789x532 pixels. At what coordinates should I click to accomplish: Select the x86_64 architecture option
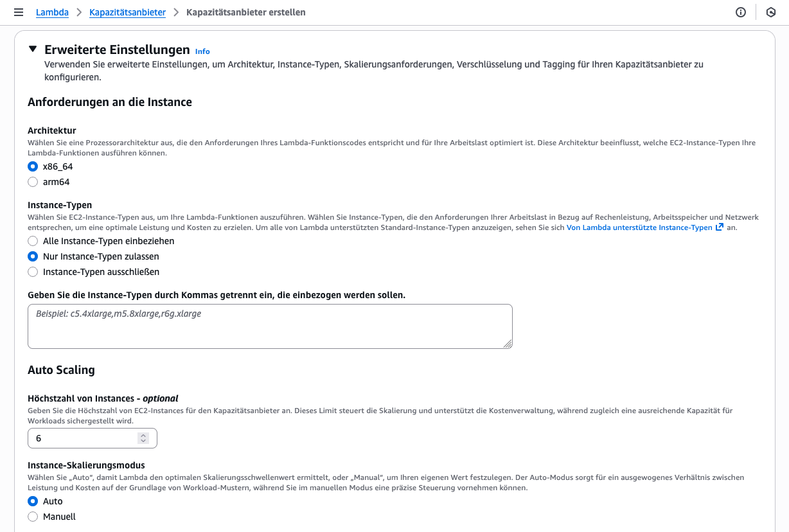[33, 166]
